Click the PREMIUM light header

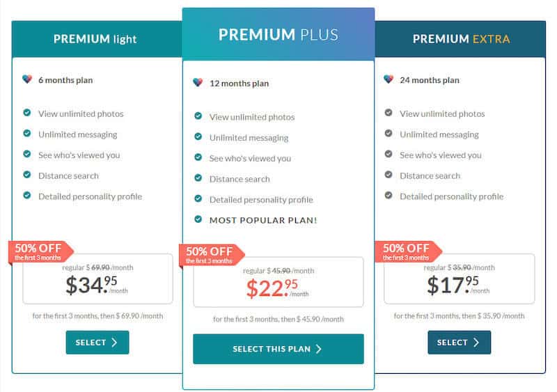(x=97, y=39)
